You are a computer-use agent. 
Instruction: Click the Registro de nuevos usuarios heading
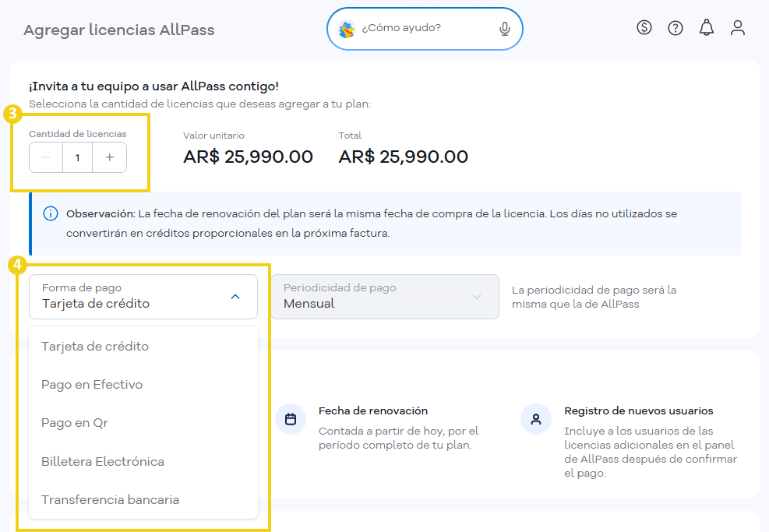(x=639, y=411)
